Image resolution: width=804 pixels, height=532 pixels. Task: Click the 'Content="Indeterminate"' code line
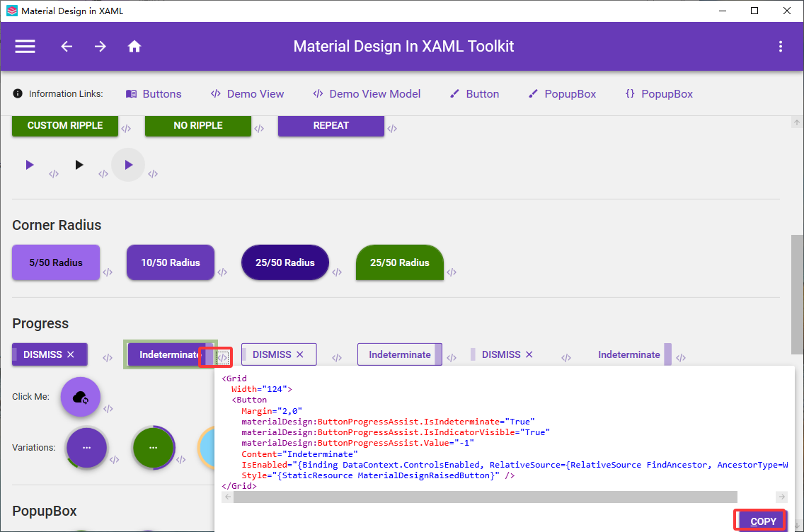pos(299,454)
